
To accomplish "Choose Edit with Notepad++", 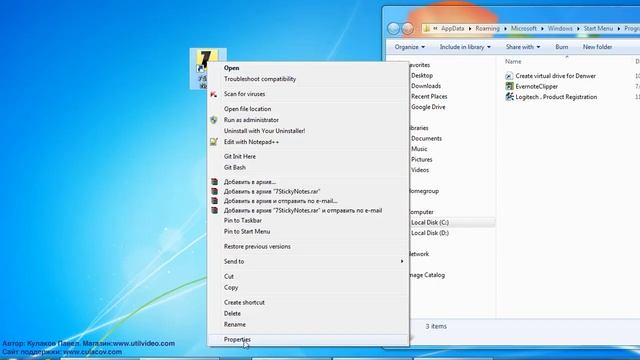I will 251,142.
